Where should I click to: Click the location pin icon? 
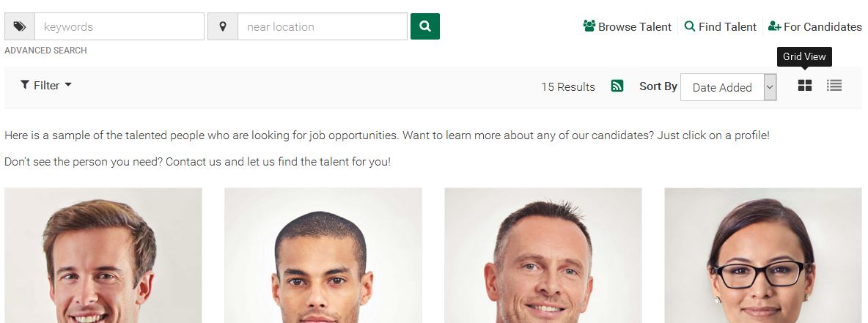pos(223,26)
